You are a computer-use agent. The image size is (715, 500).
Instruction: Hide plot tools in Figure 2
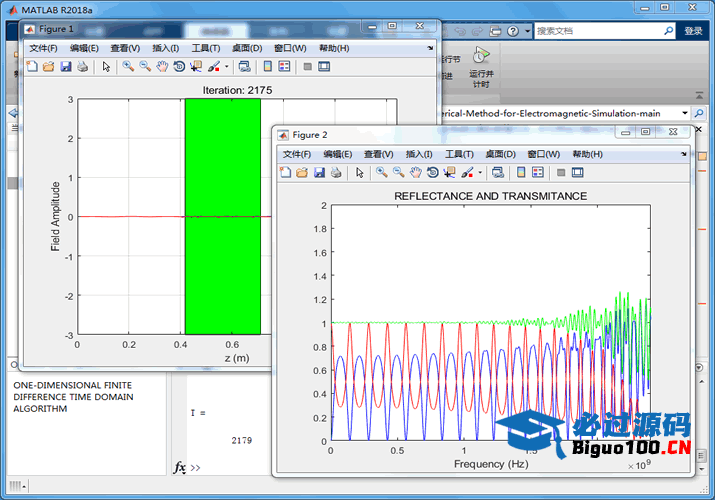(561, 172)
